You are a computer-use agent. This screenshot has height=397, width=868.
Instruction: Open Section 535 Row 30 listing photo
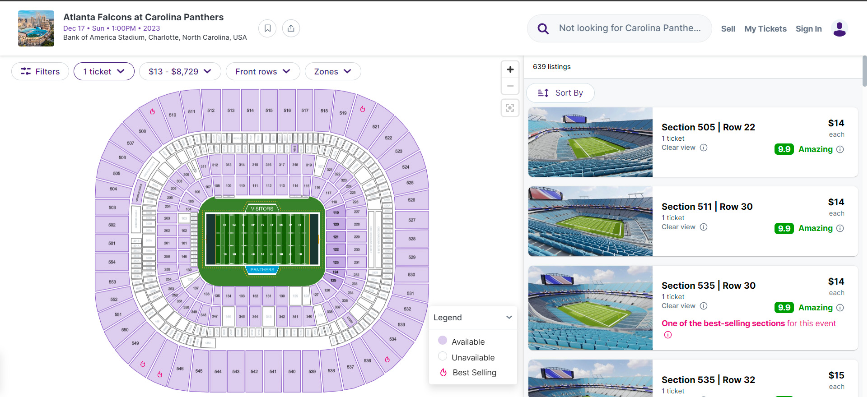point(590,308)
